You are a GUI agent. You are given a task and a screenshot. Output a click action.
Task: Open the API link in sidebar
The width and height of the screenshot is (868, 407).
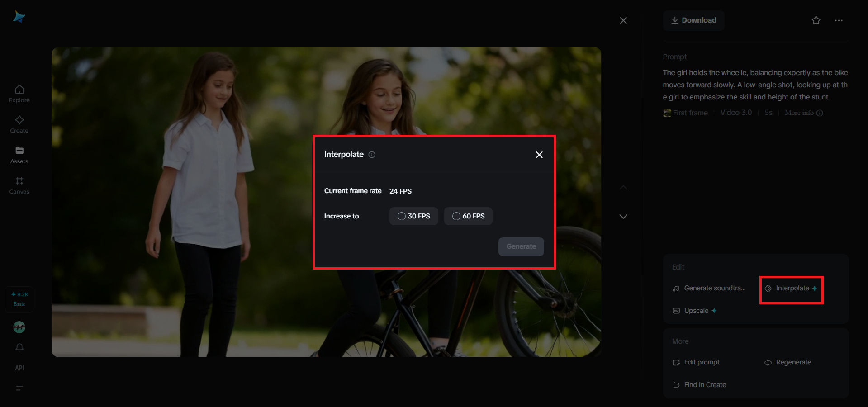19,368
